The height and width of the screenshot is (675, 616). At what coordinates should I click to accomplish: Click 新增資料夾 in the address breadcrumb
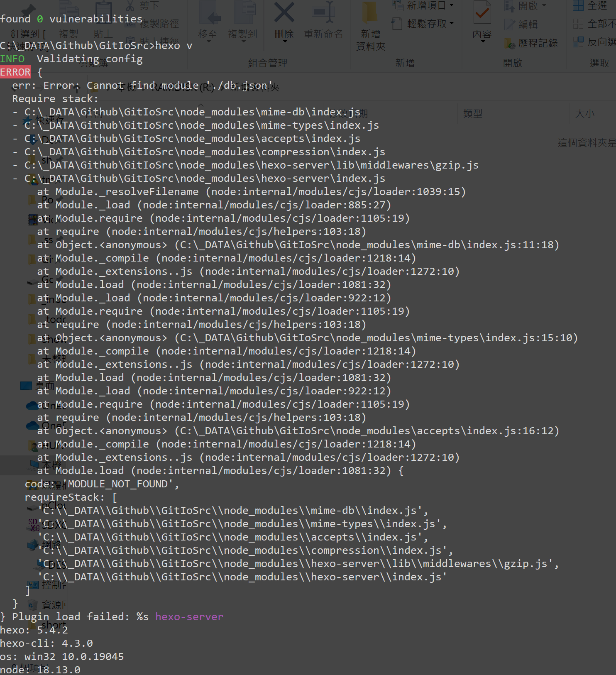point(255,87)
